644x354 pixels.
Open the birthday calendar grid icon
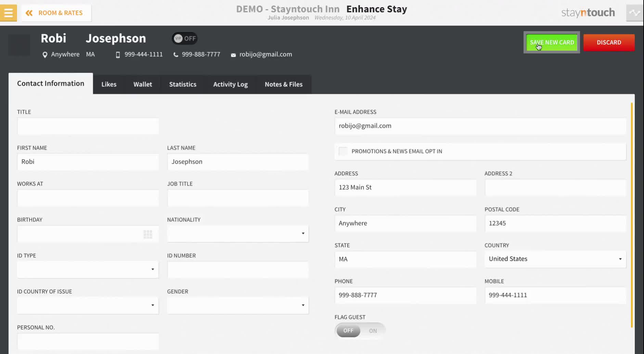(148, 234)
